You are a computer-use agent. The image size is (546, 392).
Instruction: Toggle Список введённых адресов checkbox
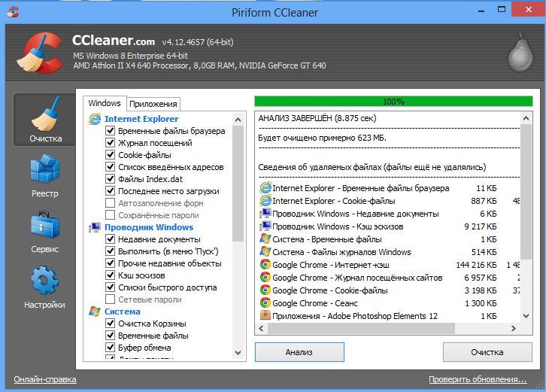(110, 166)
